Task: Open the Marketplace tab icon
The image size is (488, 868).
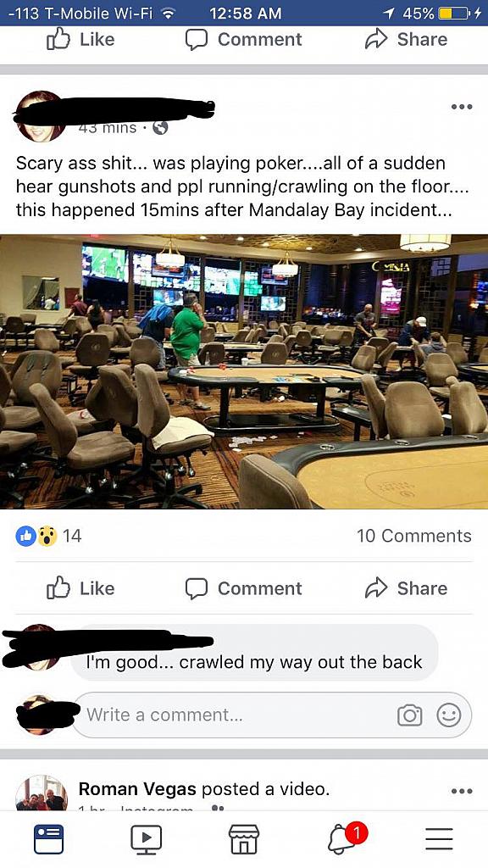Action: [x=243, y=839]
